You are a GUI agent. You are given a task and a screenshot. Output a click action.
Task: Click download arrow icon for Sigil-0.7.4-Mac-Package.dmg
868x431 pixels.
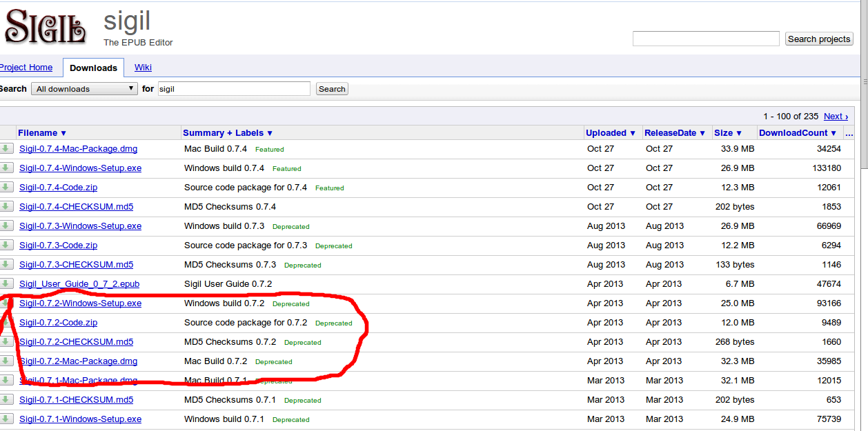[7, 148]
